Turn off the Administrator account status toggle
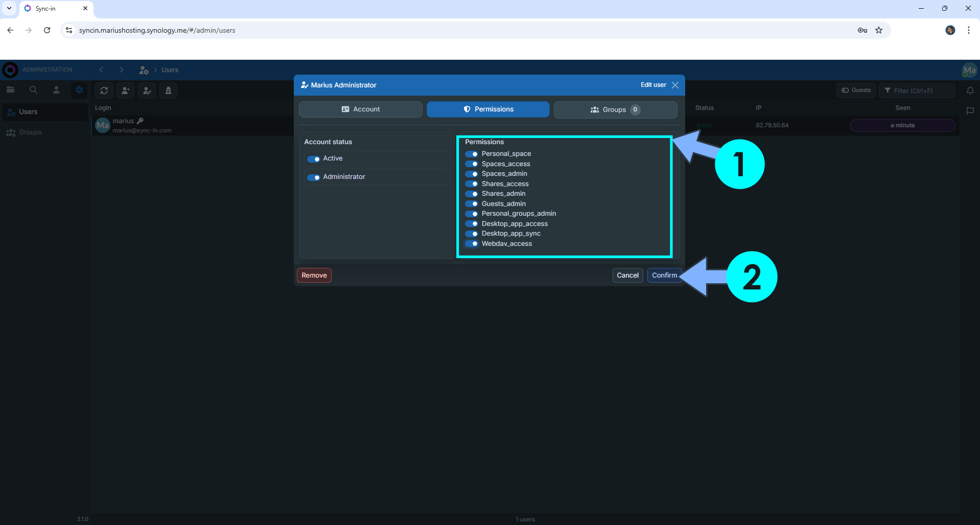The height and width of the screenshot is (525, 980). click(x=313, y=177)
